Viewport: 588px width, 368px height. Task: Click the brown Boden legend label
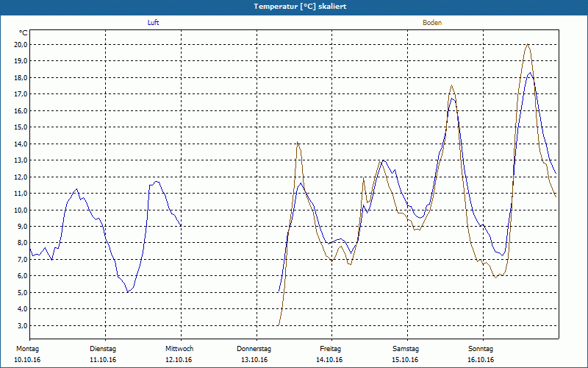[432, 23]
